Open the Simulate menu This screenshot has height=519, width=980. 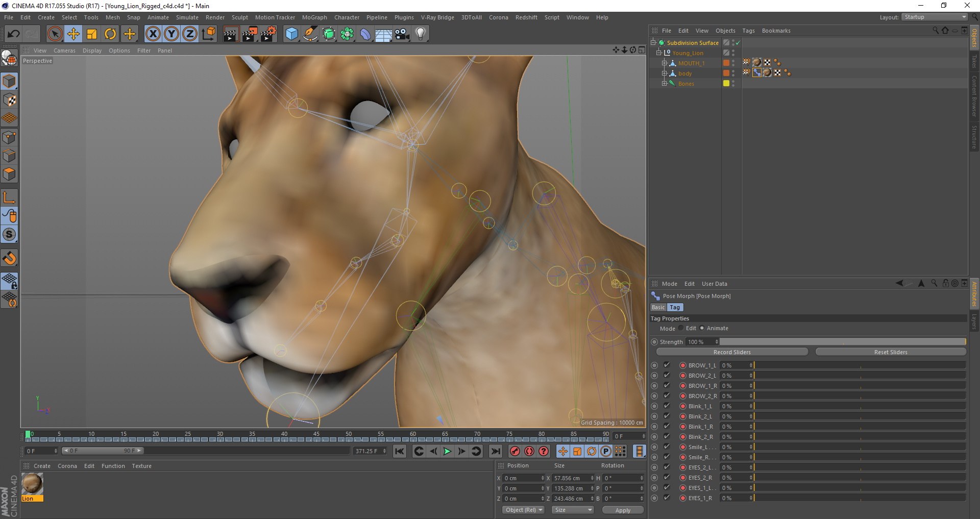tap(187, 17)
